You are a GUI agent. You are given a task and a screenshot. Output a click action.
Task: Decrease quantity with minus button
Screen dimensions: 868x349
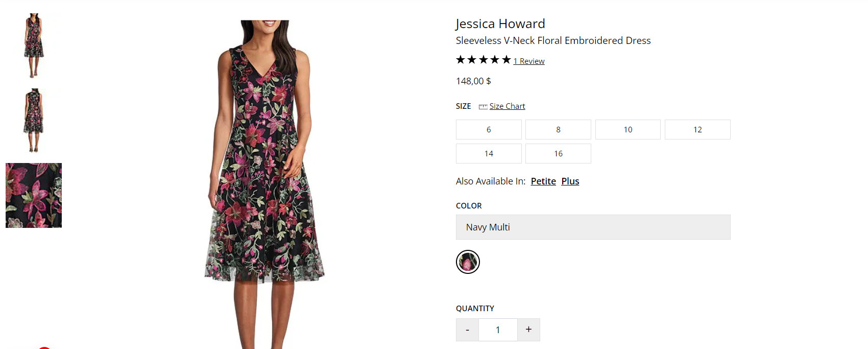click(x=467, y=330)
